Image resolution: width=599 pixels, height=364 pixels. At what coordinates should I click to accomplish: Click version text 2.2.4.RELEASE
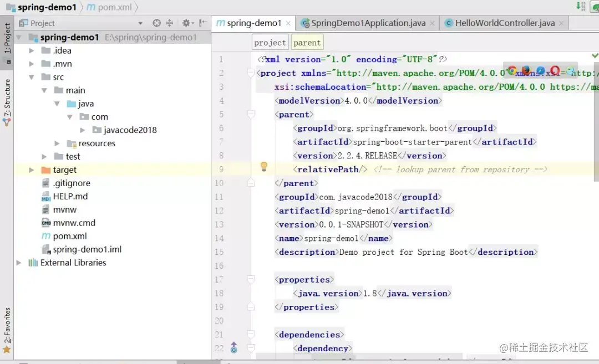tap(368, 156)
